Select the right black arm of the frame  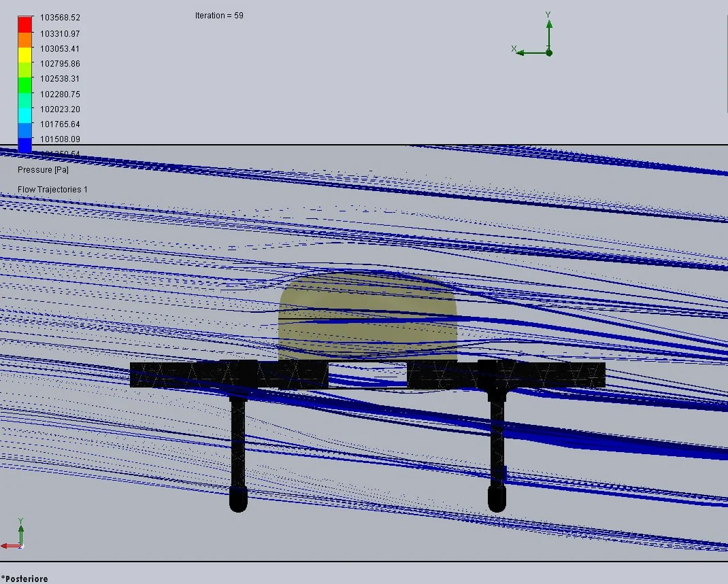point(506,375)
